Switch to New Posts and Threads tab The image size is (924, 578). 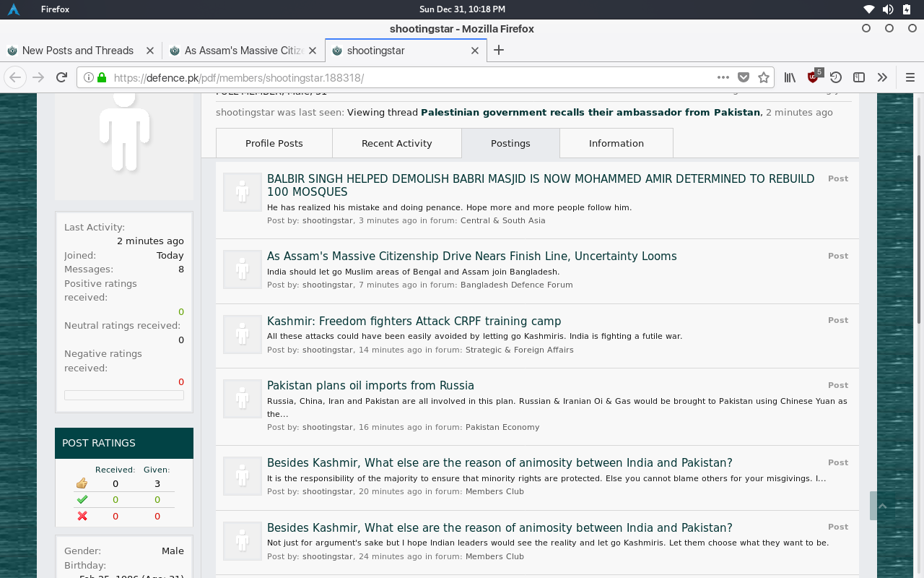click(x=79, y=51)
